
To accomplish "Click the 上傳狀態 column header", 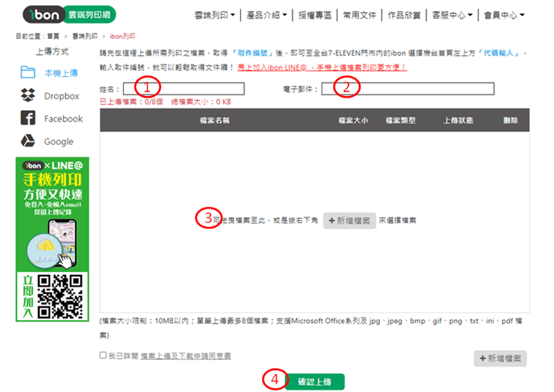I will 458,120.
